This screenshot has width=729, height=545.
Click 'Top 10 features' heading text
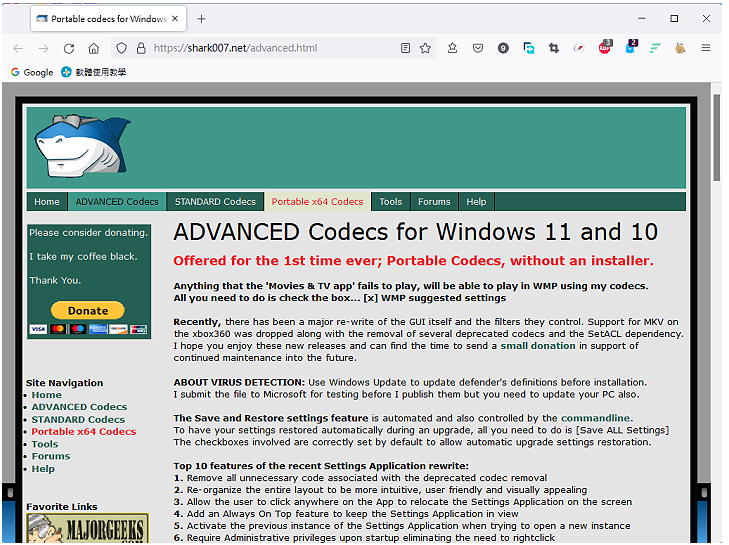pyautogui.click(x=321, y=466)
